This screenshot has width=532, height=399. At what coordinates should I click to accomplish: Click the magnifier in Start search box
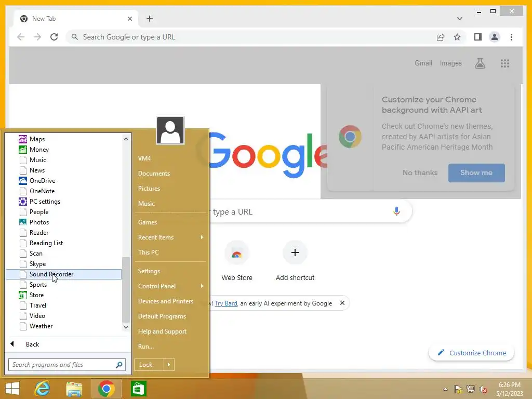click(x=119, y=365)
